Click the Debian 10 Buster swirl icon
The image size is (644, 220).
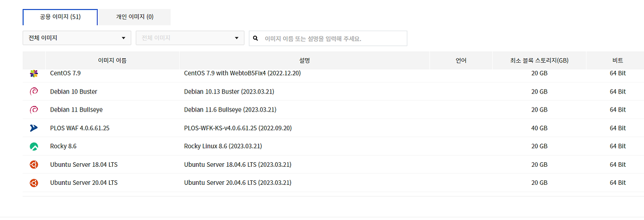point(34,91)
